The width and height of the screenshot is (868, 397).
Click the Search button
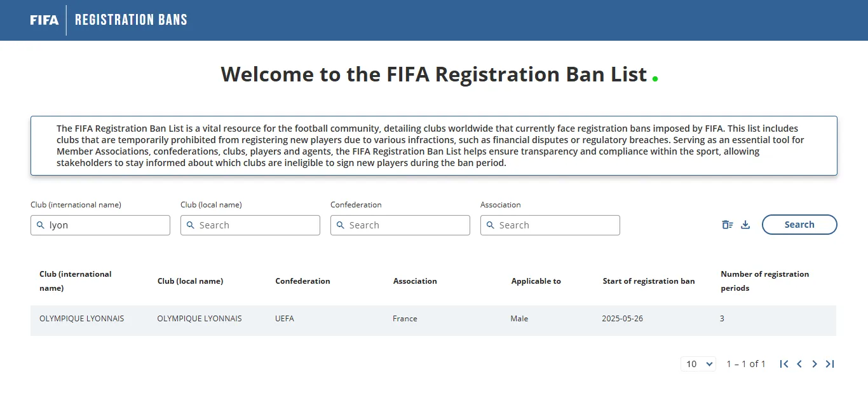click(x=799, y=225)
